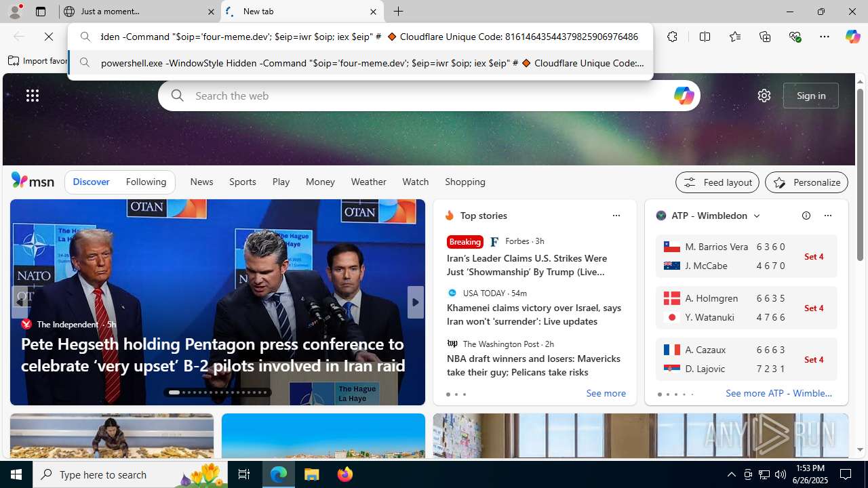Stop loading the page
This screenshot has width=868, height=488.
pos(49,37)
